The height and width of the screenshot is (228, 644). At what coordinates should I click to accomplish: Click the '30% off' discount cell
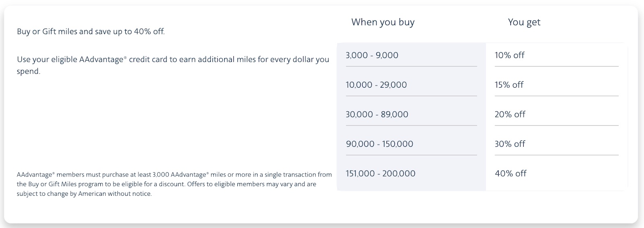tap(510, 144)
